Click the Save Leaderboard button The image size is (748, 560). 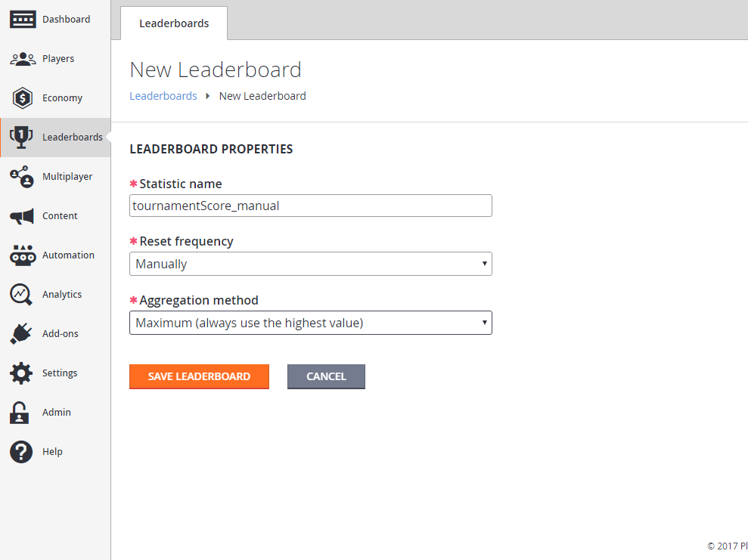click(199, 376)
